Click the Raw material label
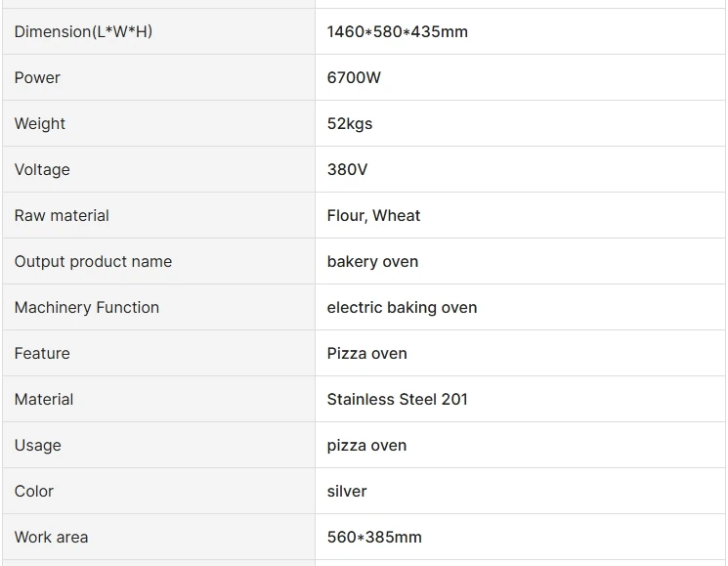 (62, 215)
